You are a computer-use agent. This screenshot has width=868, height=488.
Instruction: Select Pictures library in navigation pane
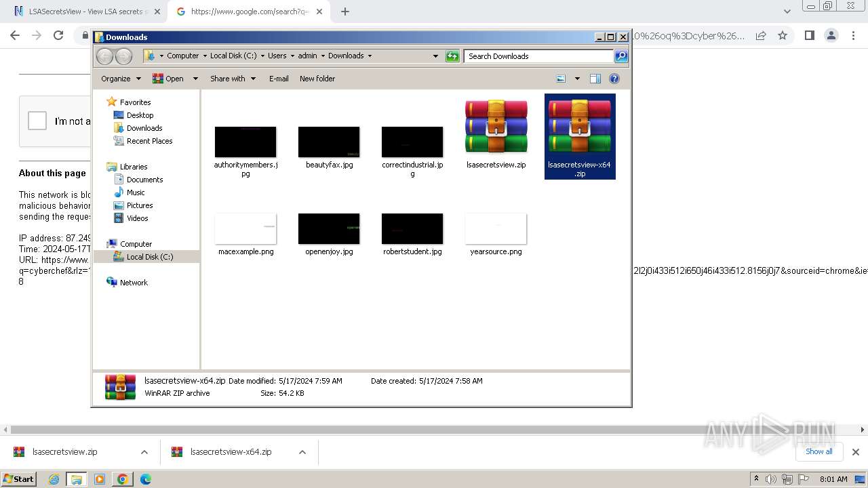140,205
